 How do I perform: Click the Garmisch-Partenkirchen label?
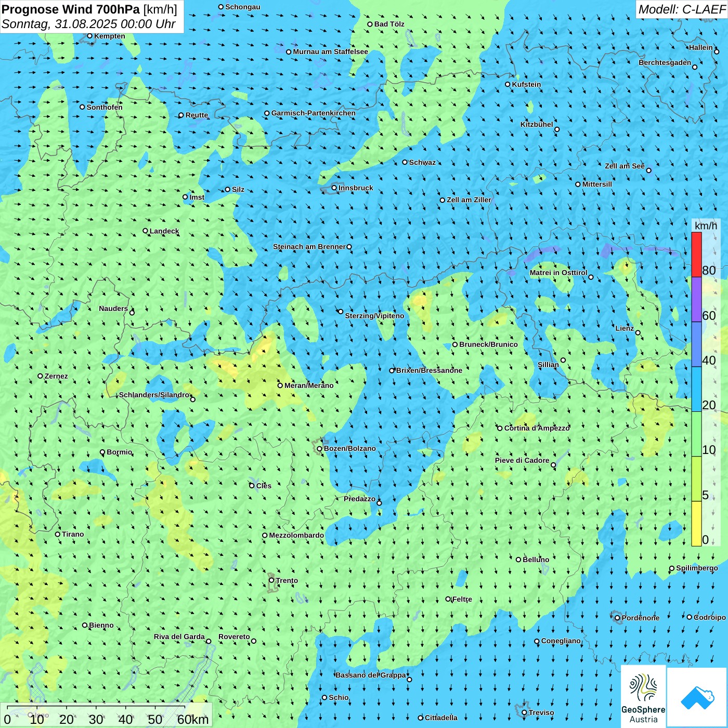tap(314, 113)
